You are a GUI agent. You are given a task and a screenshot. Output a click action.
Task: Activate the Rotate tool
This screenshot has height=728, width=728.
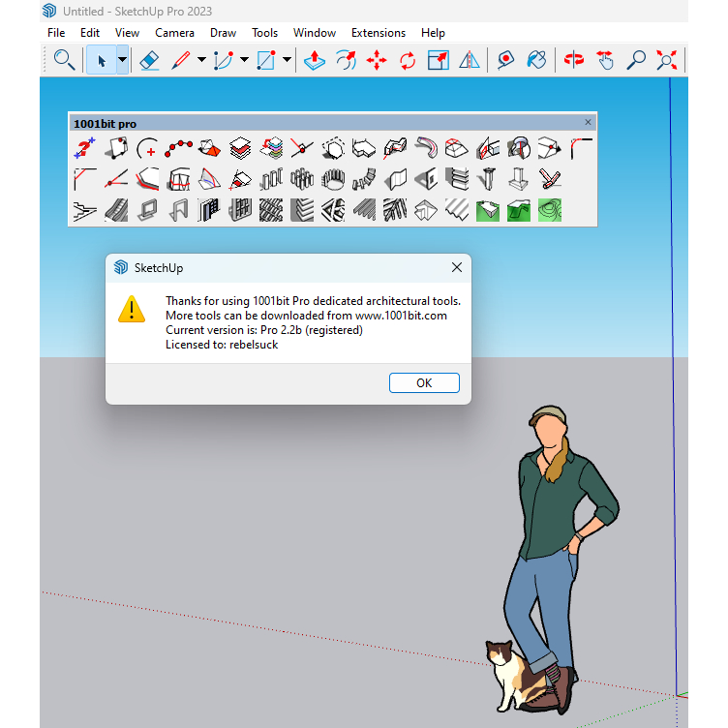(408, 60)
